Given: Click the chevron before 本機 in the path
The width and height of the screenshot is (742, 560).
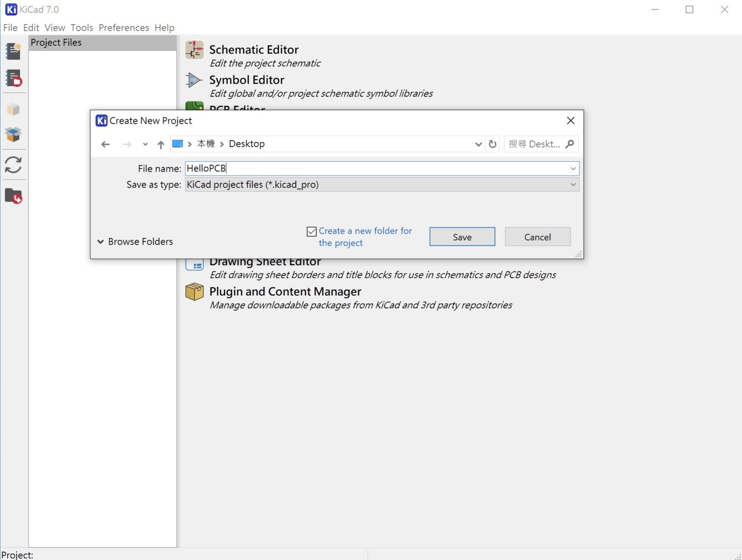Looking at the screenshot, I should pos(190,144).
